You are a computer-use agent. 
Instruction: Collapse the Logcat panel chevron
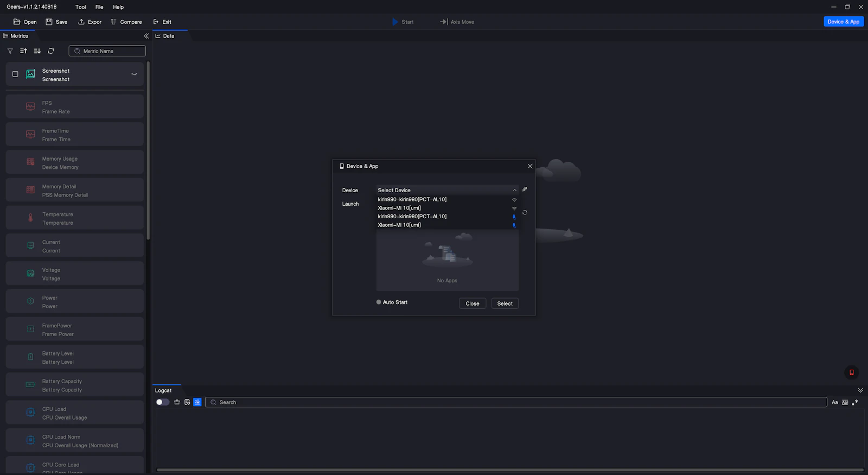[x=860, y=390]
